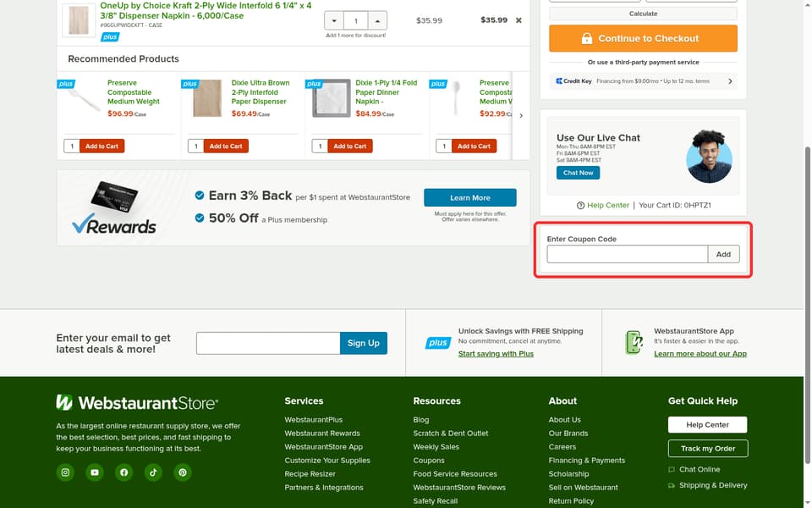Click the Sign Up button
This screenshot has width=812, height=508.
pos(364,343)
